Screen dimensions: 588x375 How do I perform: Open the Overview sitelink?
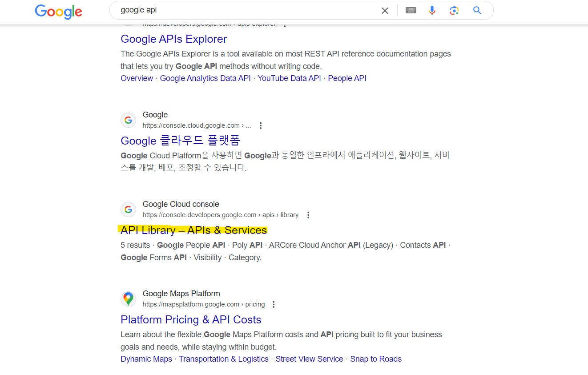[137, 78]
